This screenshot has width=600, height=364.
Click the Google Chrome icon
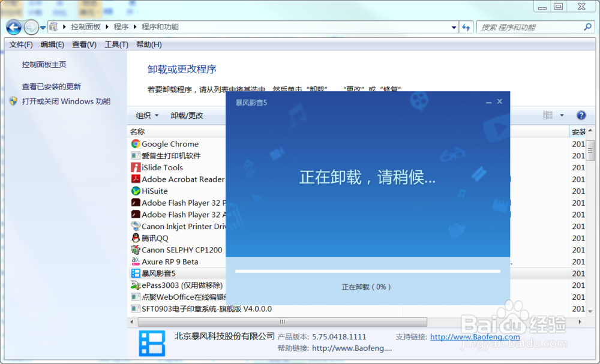136,144
